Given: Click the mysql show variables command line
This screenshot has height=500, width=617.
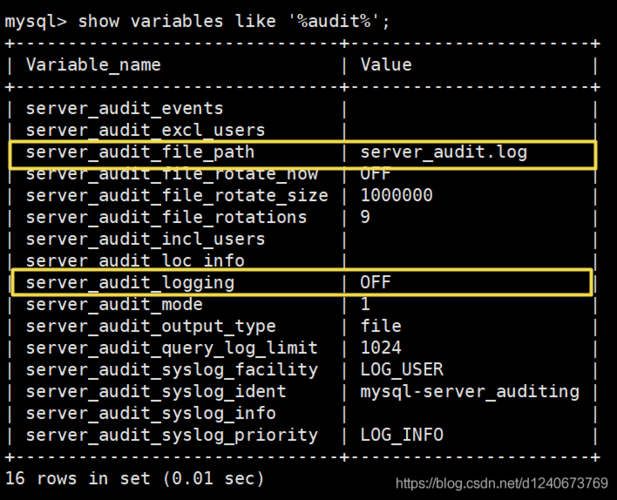Looking at the screenshot, I should point(197,21).
